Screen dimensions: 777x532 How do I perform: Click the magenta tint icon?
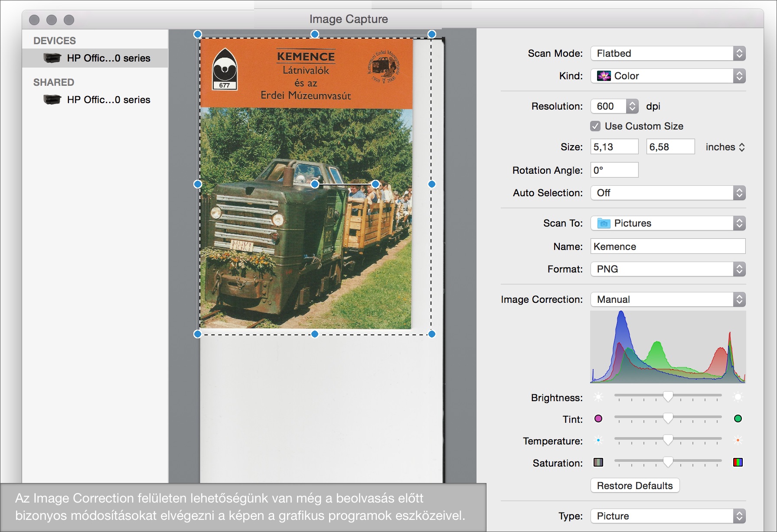tap(598, 418)
